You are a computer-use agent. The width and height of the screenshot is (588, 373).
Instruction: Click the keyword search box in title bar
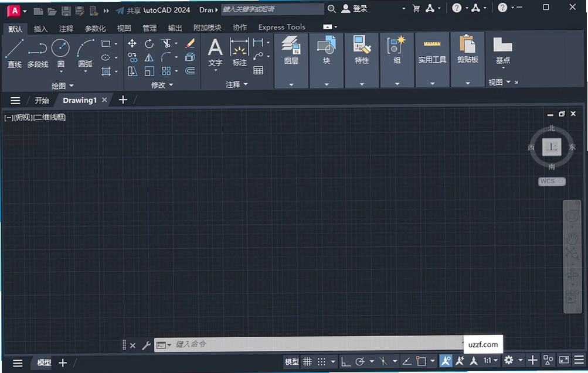coord(273,9)
